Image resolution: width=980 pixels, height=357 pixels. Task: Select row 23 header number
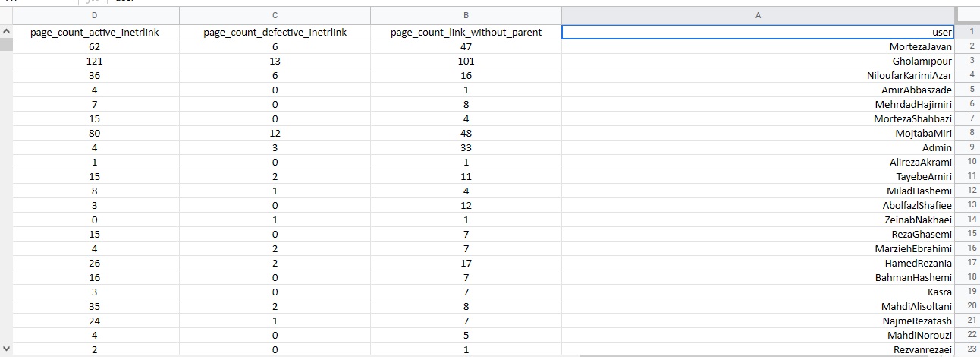click(970, 349)
